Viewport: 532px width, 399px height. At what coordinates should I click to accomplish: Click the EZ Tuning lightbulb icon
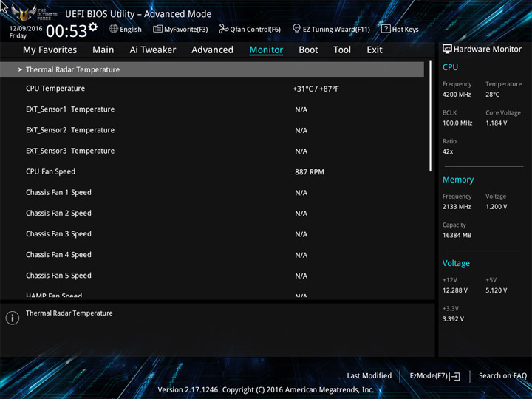click(296, 29)
